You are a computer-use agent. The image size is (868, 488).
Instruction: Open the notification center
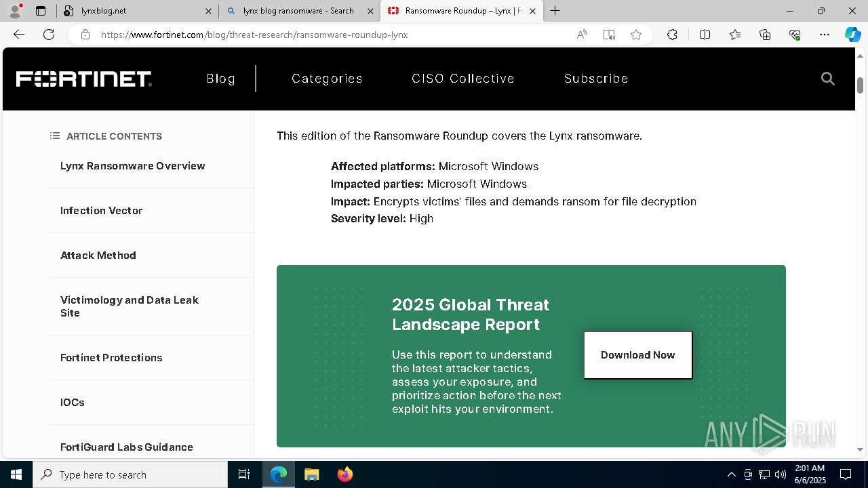click(x=846, y=474)
